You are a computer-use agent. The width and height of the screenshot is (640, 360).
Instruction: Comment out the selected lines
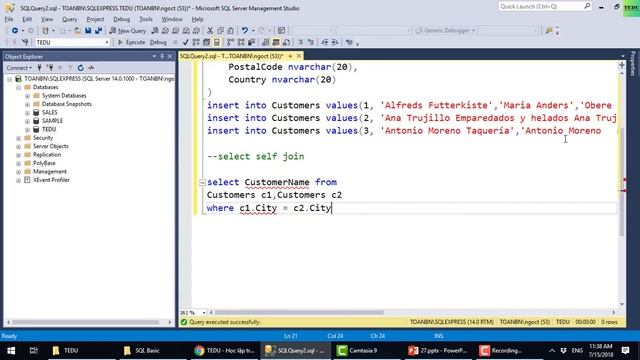pyautogui.click(x=300, y=42)
